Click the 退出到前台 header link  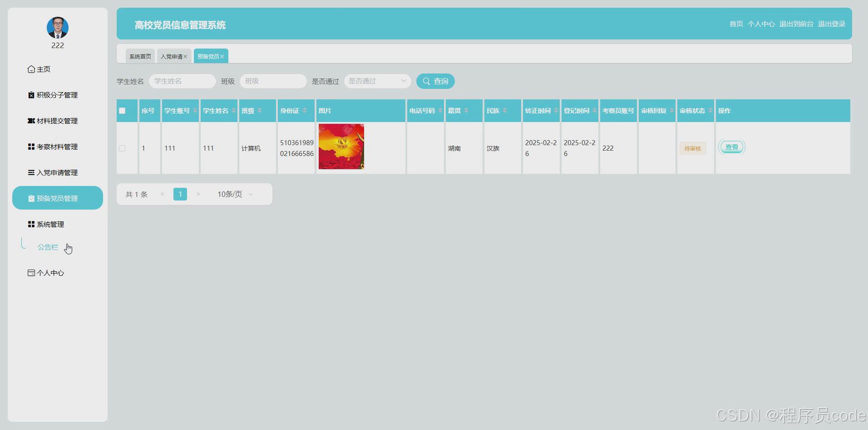[x=796, y=24]
